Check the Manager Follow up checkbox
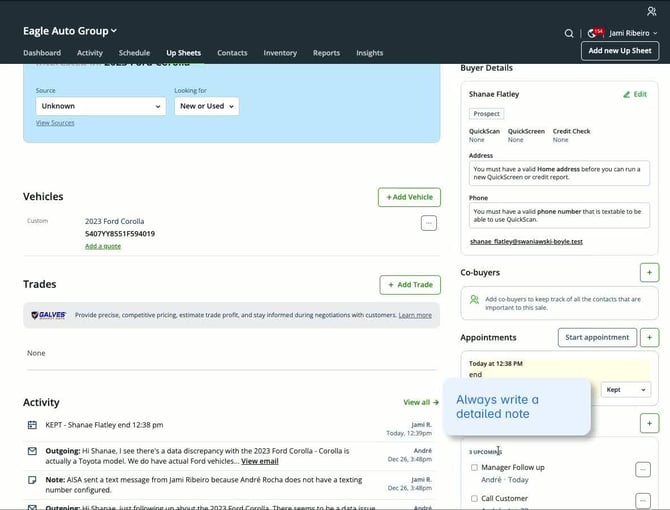670x510 pixels. 474,467
